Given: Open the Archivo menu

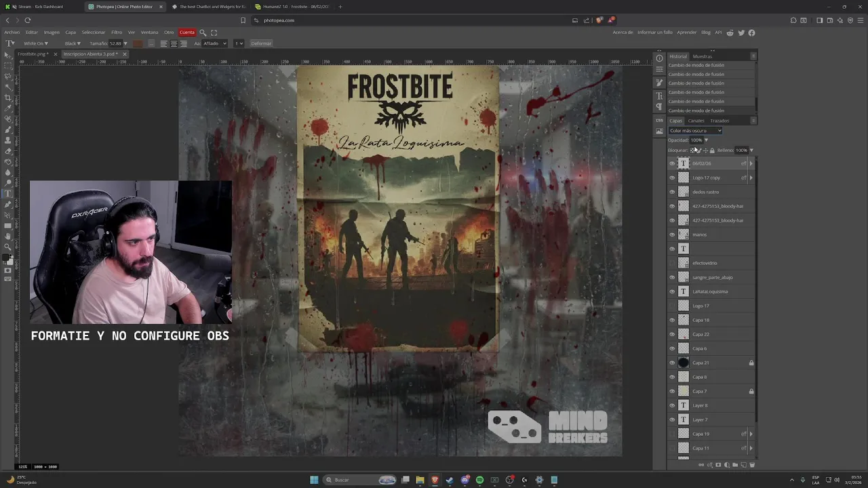Looking at the screenshot, I should (x=12, y=32).
